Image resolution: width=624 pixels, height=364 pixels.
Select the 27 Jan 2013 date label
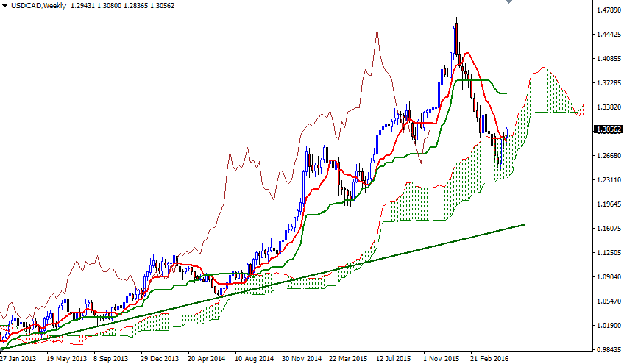pos(18,359)
